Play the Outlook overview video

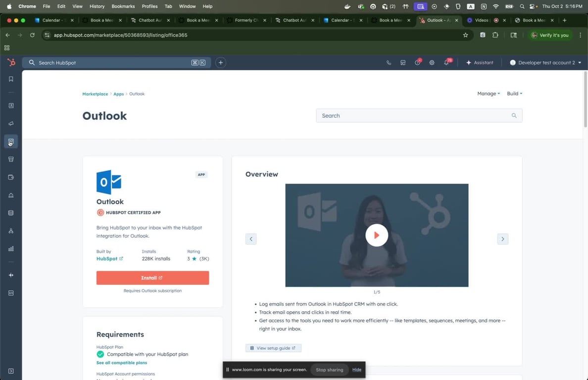point(377,235)
